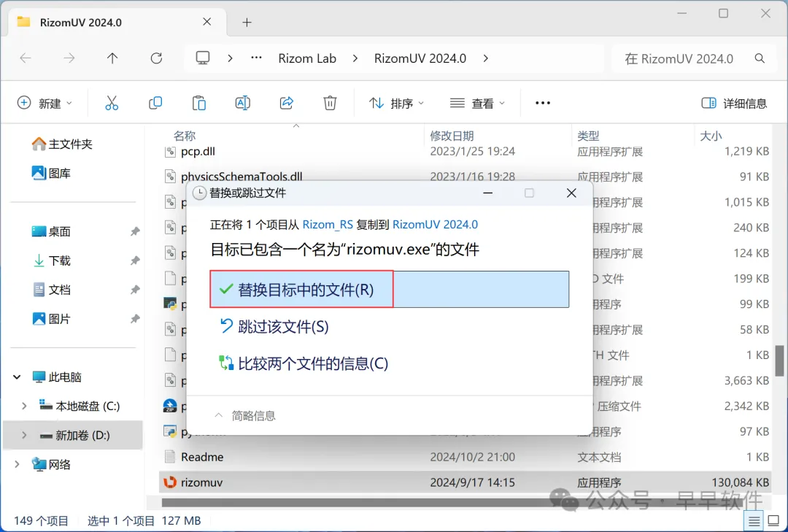Unpin the 图片 quick access item
788x532 pixels.
coord(135,319)
